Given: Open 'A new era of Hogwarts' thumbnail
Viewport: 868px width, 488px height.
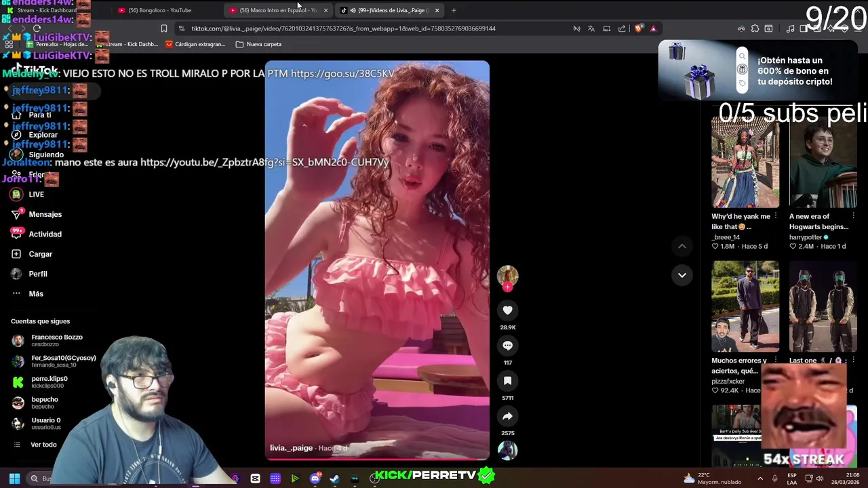Looking at the screenshot, I should pyautogui.click(x=823, y=161).
